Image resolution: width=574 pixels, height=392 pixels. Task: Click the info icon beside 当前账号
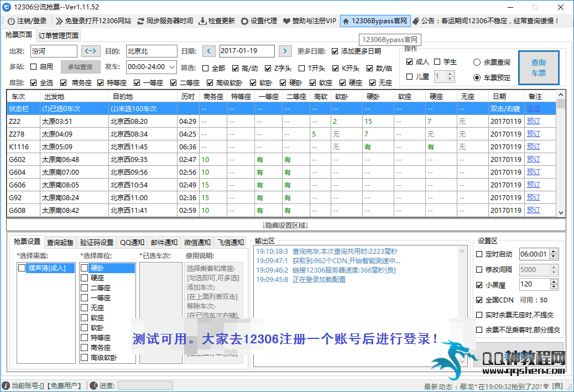6,385
